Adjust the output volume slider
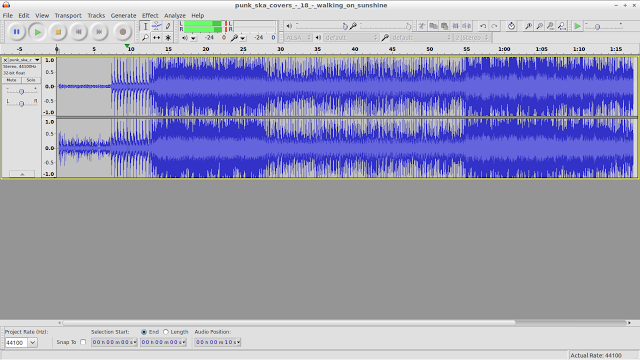Screen dimensions: 640x360 click(321, 26)
